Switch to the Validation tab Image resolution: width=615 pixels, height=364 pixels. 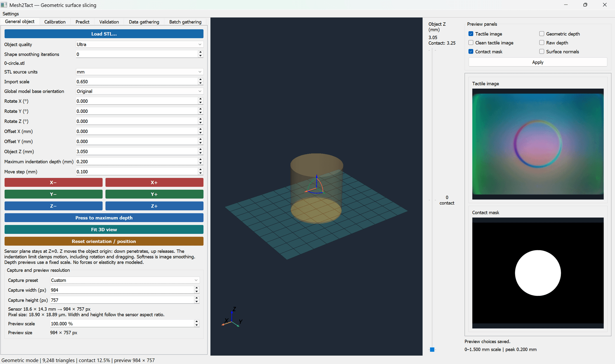pyautogui.click(x=109, y=22)
